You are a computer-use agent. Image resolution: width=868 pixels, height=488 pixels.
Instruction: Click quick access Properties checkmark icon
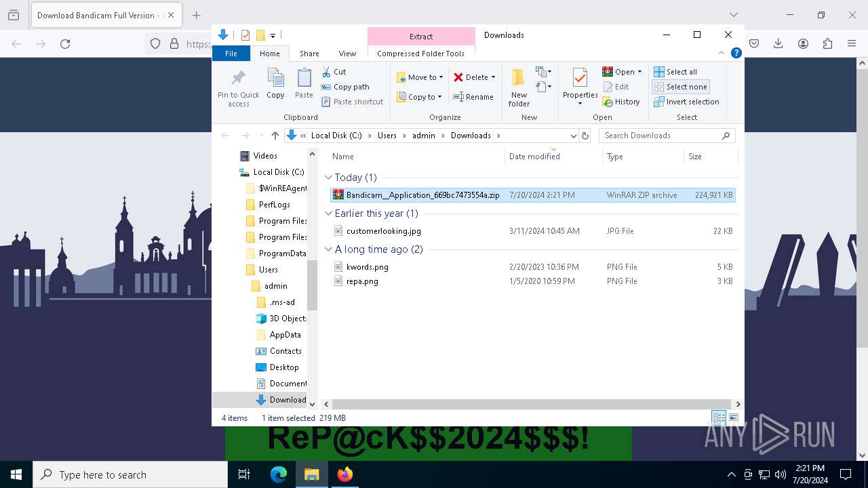[245, 35]
